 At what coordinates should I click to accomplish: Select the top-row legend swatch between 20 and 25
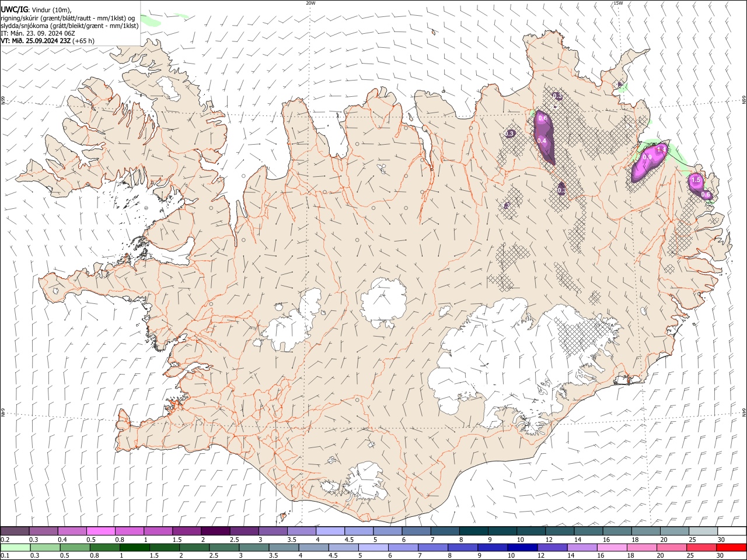(675, 531)
